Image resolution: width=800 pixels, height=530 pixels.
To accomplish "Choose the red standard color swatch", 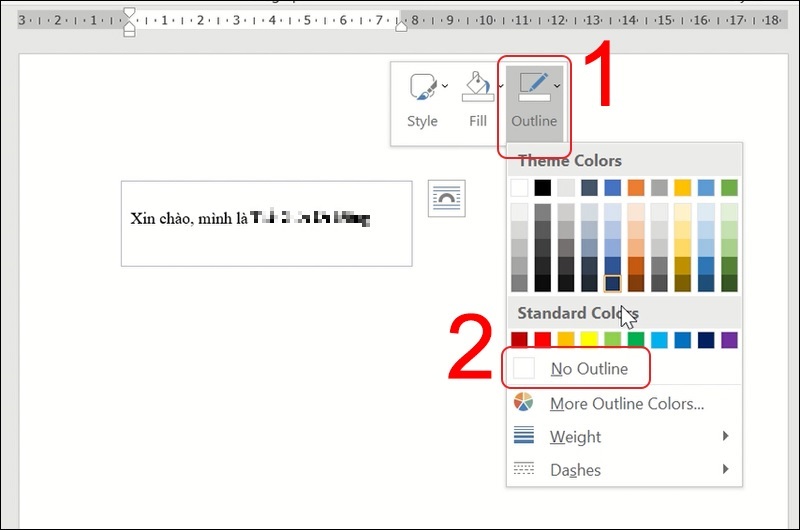I will [543, 340].
